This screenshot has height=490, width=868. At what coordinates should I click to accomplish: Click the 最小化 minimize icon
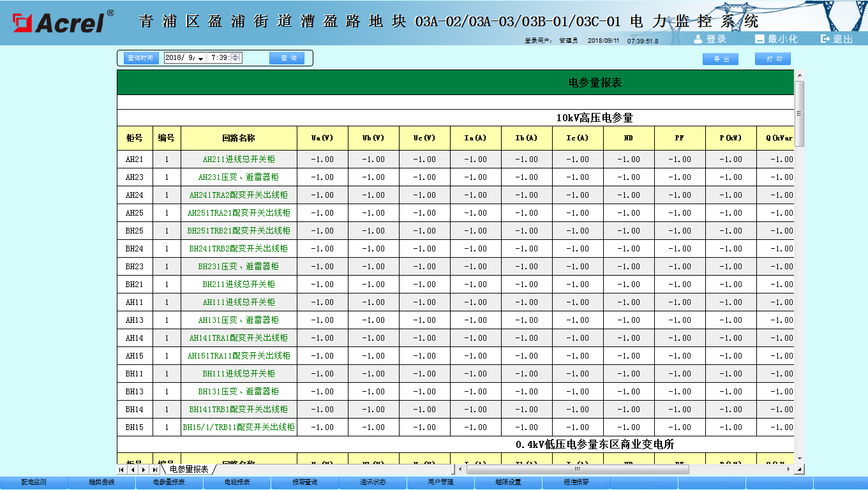pyautogui.click(x=759, y=39)
